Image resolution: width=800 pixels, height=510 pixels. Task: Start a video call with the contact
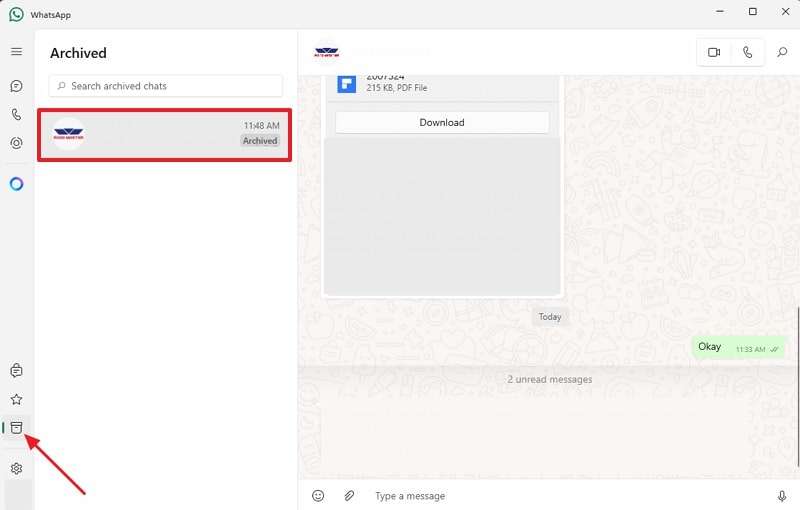[x=714, y=52]
